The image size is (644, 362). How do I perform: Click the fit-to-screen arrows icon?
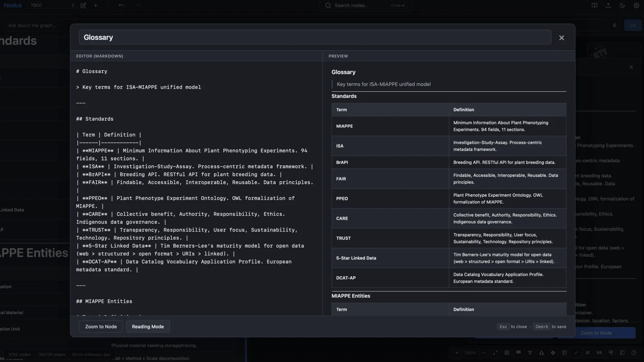(x=495, y=353)
